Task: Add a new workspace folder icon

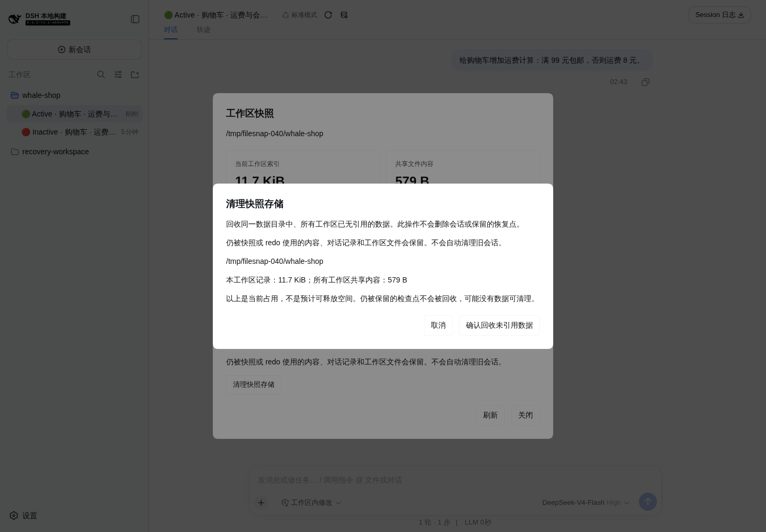Action: (x=135, y=74)
